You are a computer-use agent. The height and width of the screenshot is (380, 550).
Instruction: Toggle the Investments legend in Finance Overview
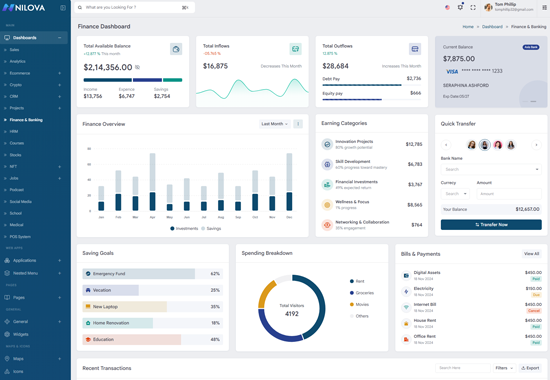point(184,228)
